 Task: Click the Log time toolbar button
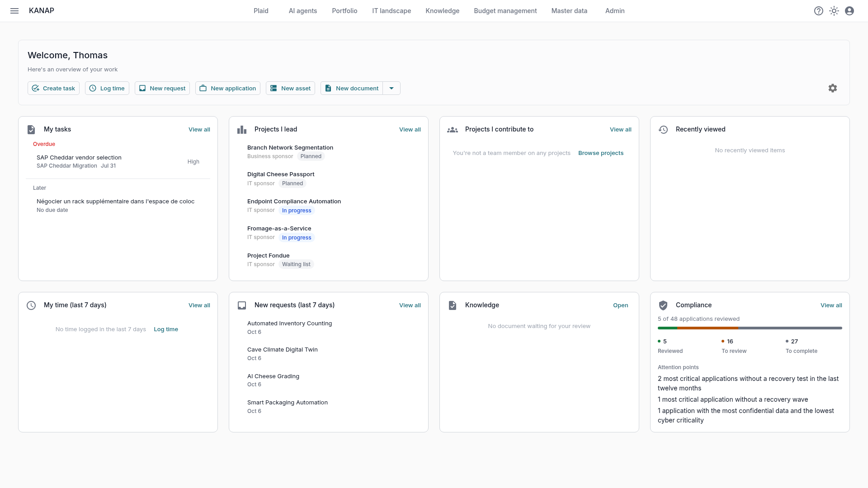107,88
